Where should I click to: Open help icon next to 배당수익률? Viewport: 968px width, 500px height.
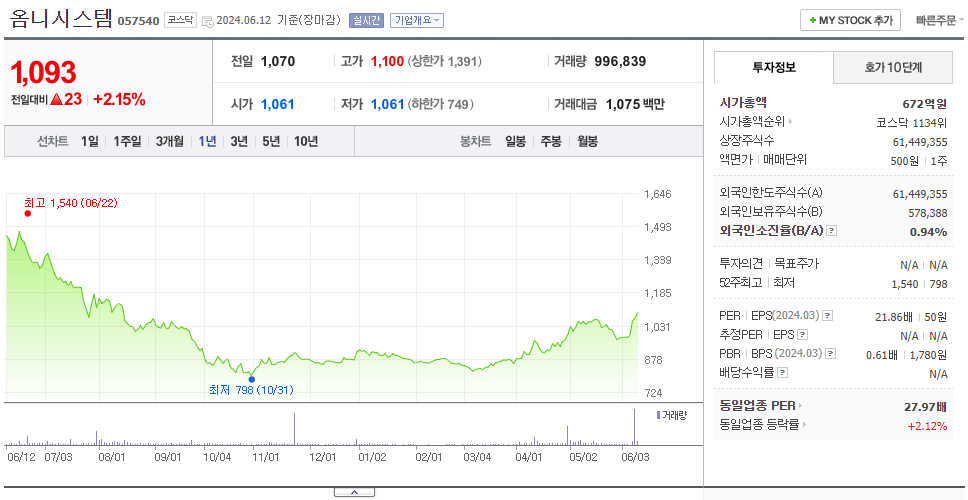(x=782, y=373)
